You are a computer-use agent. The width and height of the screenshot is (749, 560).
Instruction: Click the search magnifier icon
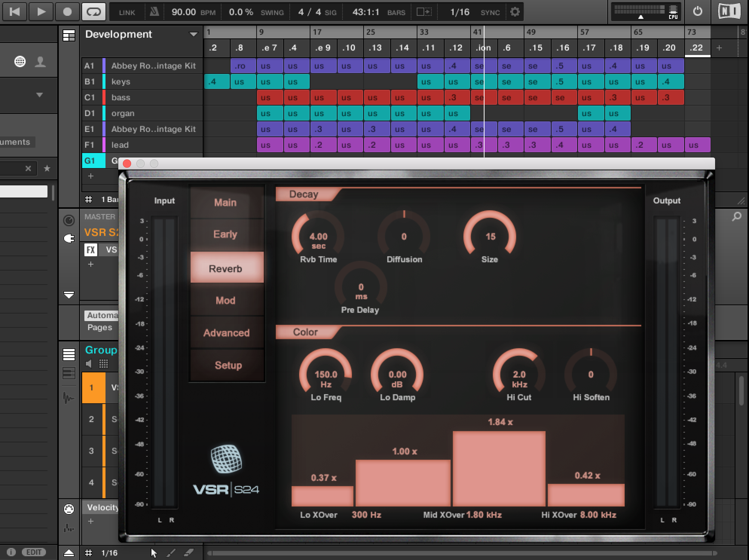(736, 217)
